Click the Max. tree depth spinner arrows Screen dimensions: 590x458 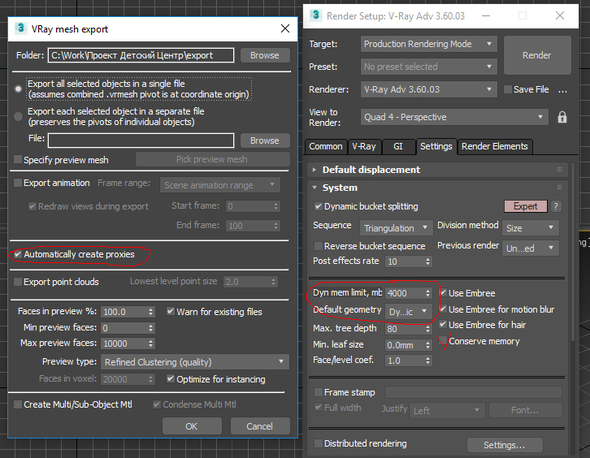pos(428,329)
